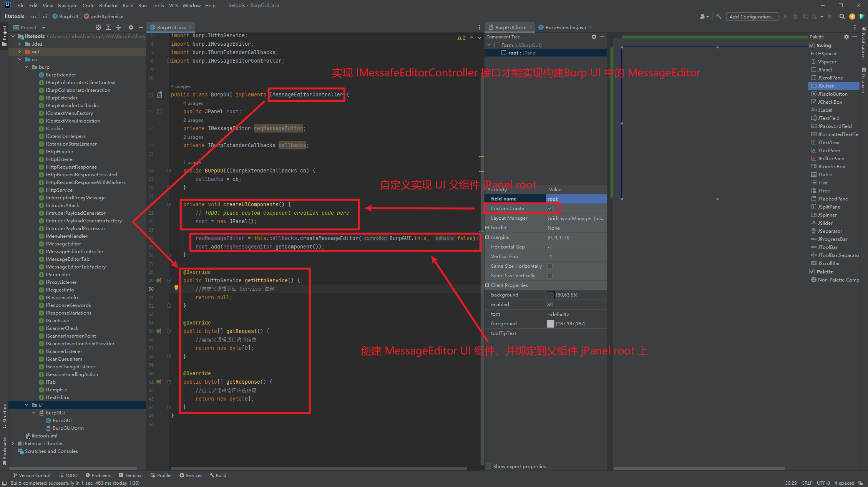
Task: Open the Navigate menu
Action: pos(68,5)
